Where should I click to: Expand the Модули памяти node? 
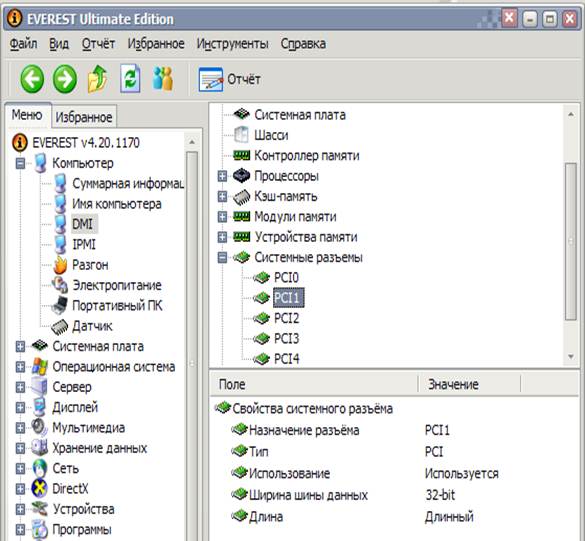click(222, 217)
